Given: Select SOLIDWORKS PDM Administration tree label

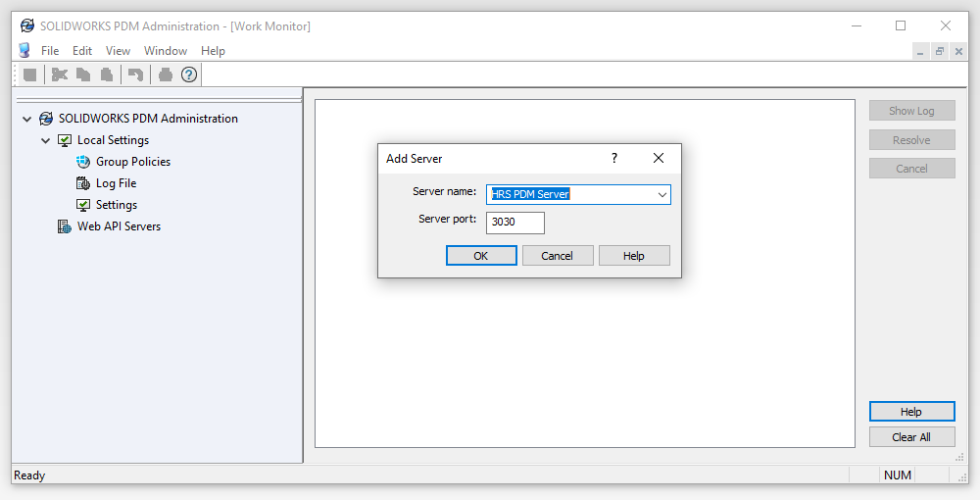Looking at the screenshot, I should click(148, 118).
